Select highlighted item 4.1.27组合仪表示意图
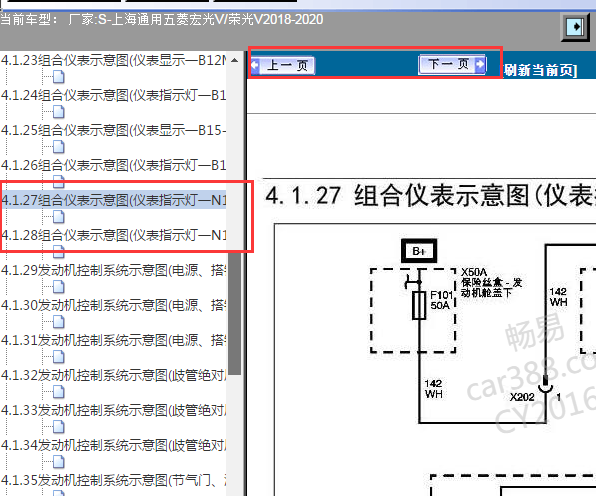The image size is (596, 496). click(113, 200)
